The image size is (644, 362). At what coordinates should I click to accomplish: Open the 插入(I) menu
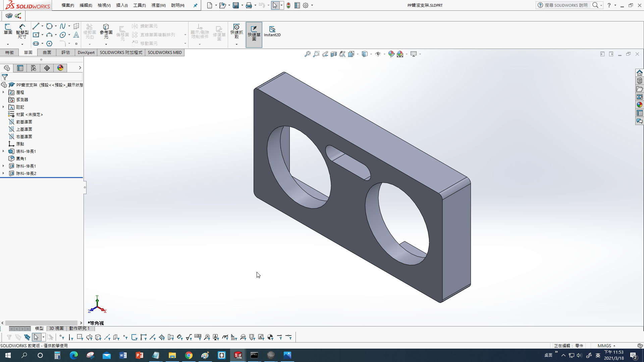122,5
